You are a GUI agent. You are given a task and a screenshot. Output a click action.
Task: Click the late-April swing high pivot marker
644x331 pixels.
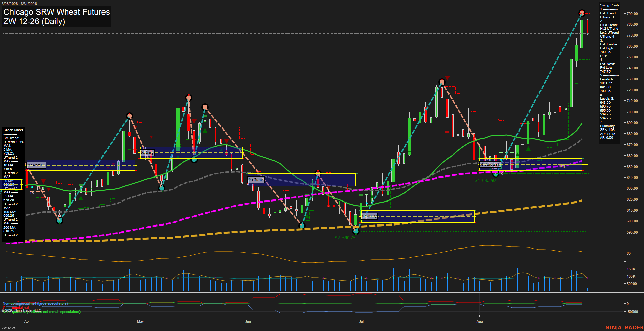coord(129,116)
